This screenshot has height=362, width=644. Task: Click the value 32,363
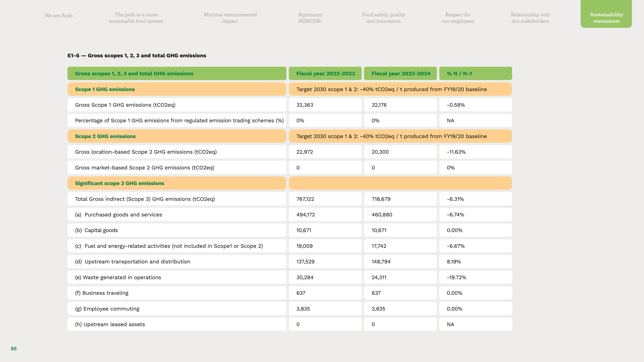(305, 105)
